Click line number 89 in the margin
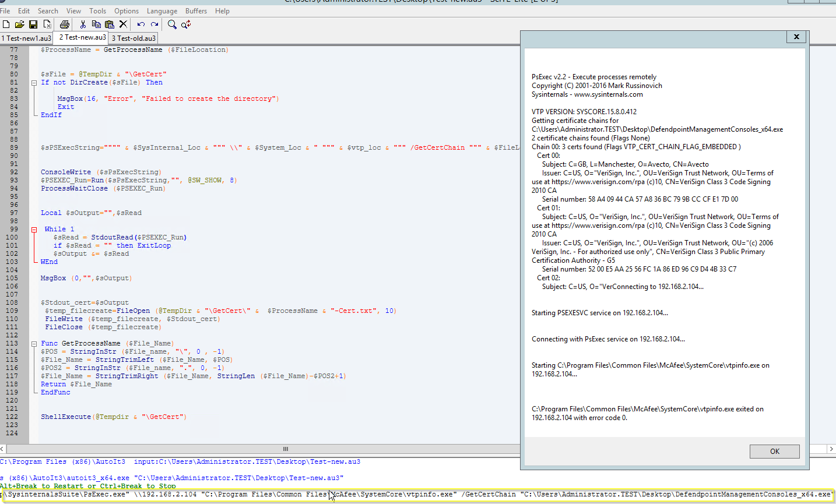 tap(14, 148)
